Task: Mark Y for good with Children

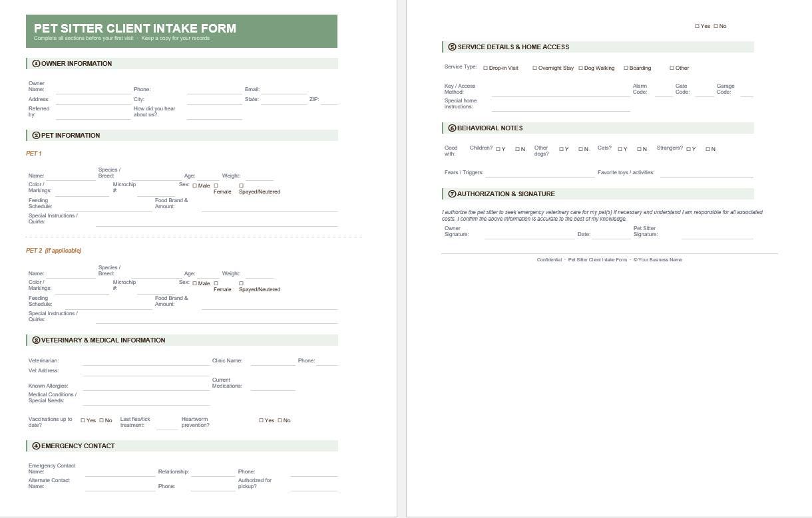Action: tap(499, 149)
